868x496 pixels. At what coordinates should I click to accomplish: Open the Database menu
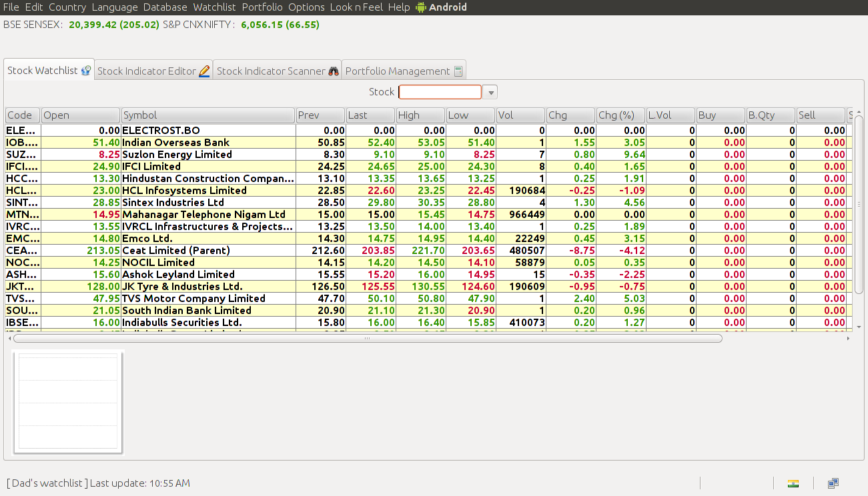[165, 7]
